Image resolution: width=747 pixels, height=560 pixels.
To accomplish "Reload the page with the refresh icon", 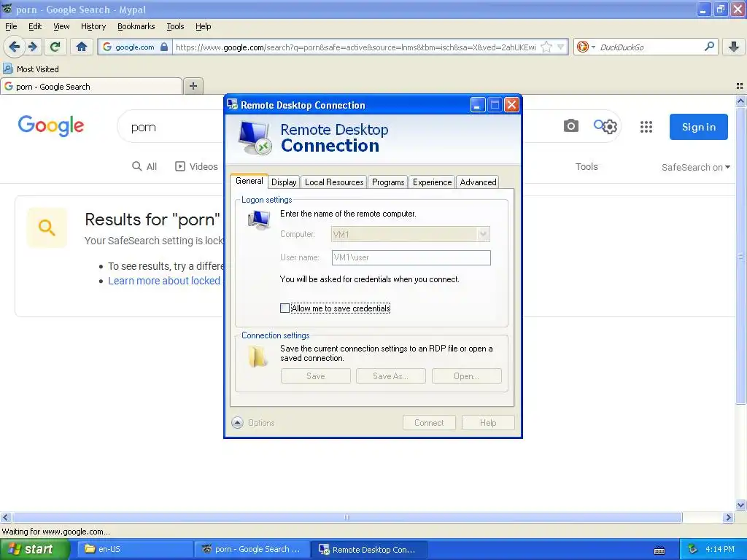I will click(55, 47).
